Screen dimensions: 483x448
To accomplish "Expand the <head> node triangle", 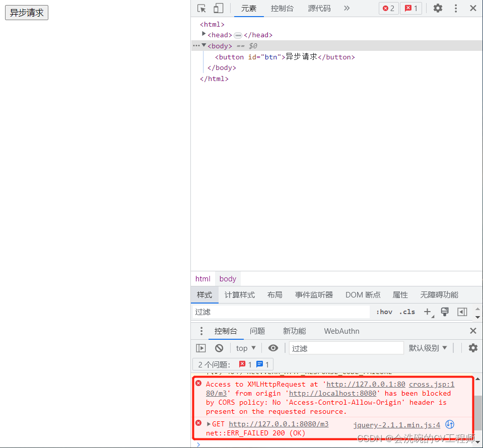I will click(203, 34).
